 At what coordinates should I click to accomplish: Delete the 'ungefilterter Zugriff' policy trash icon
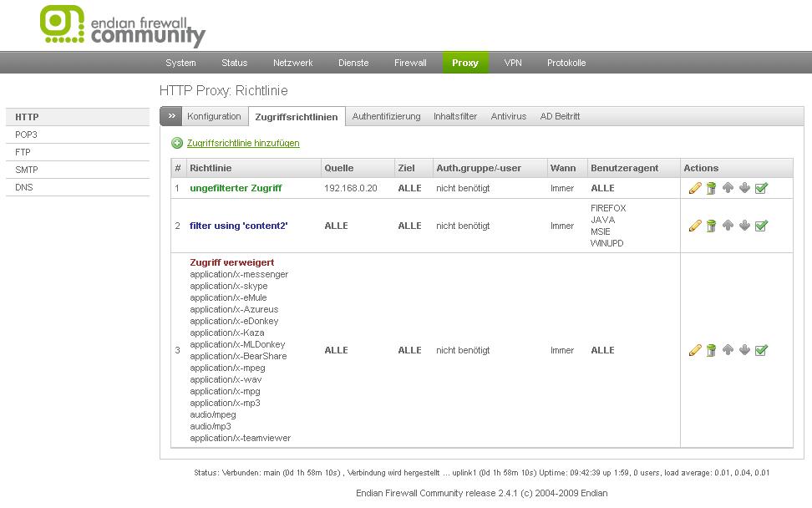pyautogui.click(x=711, y=189)
